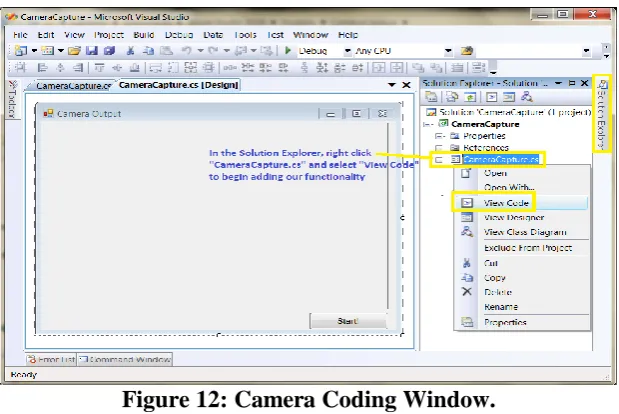Open the Error List bottom tab
This screenshot has height=414, width=619.
click(51, 360)
